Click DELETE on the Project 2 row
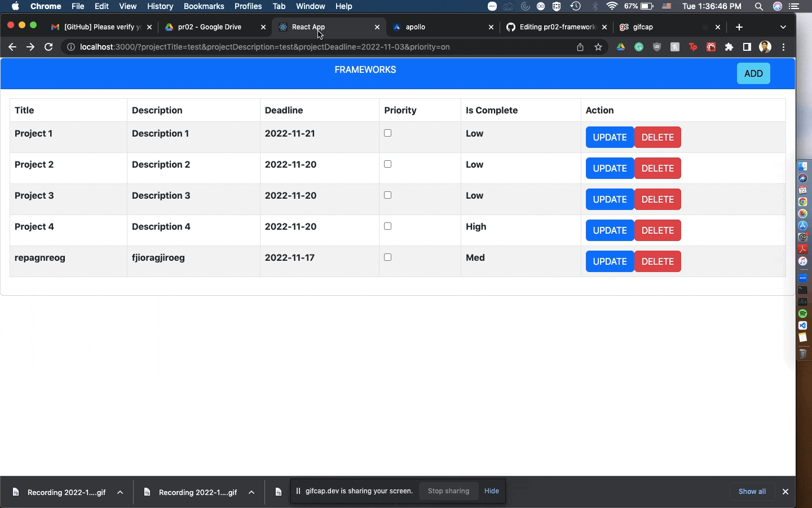 click(x=657, y=168)
